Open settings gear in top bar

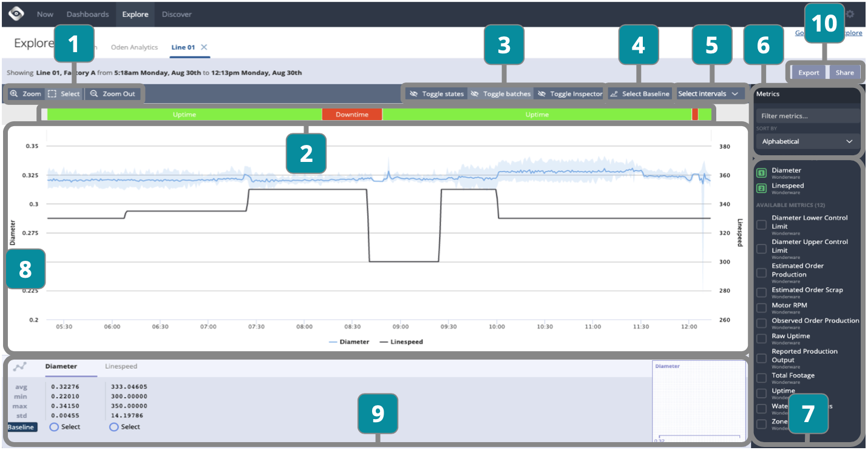click(850, 14)
